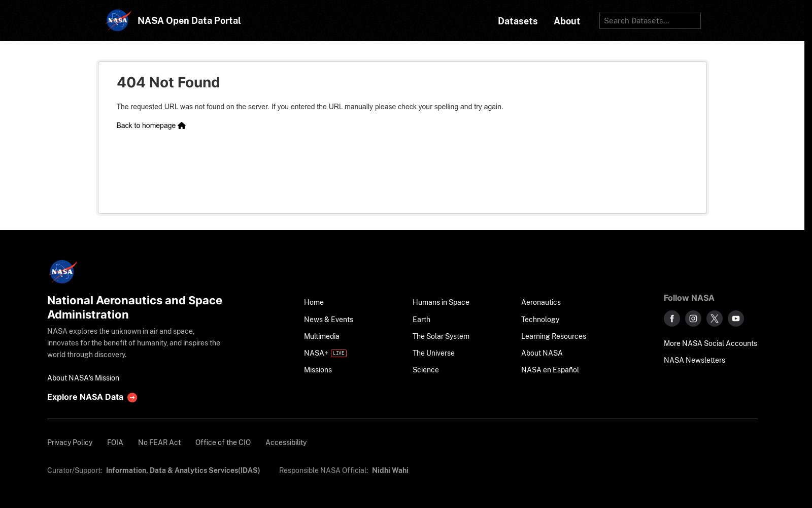812x508 pixels.
Task: Click the NASA logo in the header
Action: point(118,21)
